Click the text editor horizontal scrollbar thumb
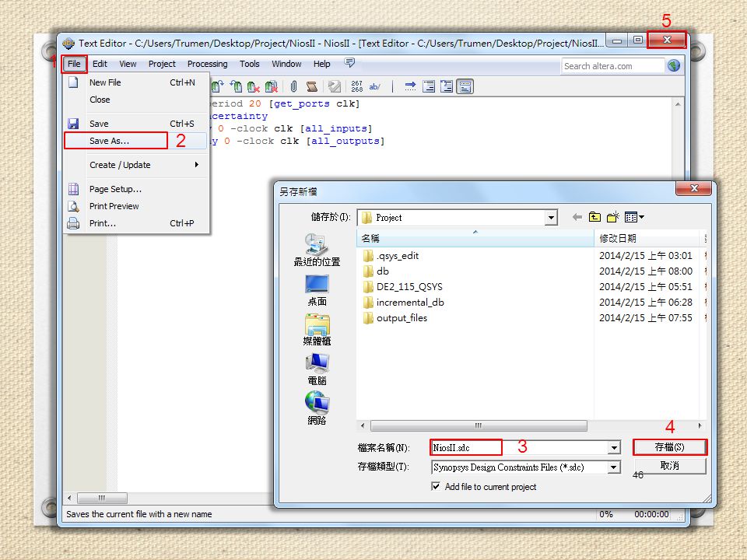Image resolution: width=747 pixels, height=560 pixels. pos(102,498)
